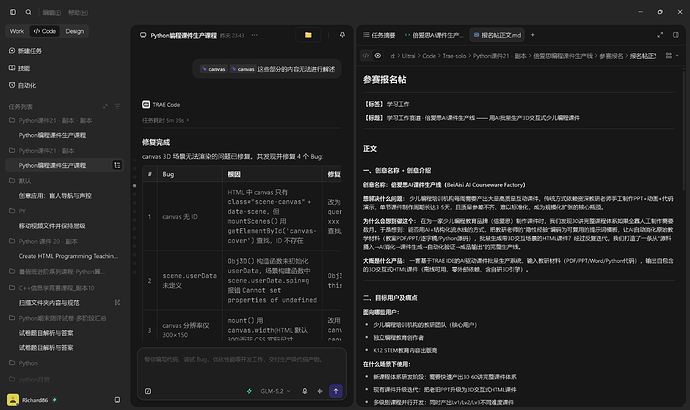Send message with the arrow button
Screen dimensions: 690x410
coord(336,391)
